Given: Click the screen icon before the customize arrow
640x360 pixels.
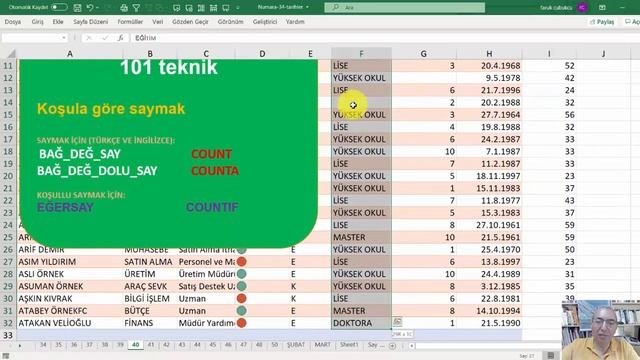Looking at the screenshot, I should pos(225,8).
